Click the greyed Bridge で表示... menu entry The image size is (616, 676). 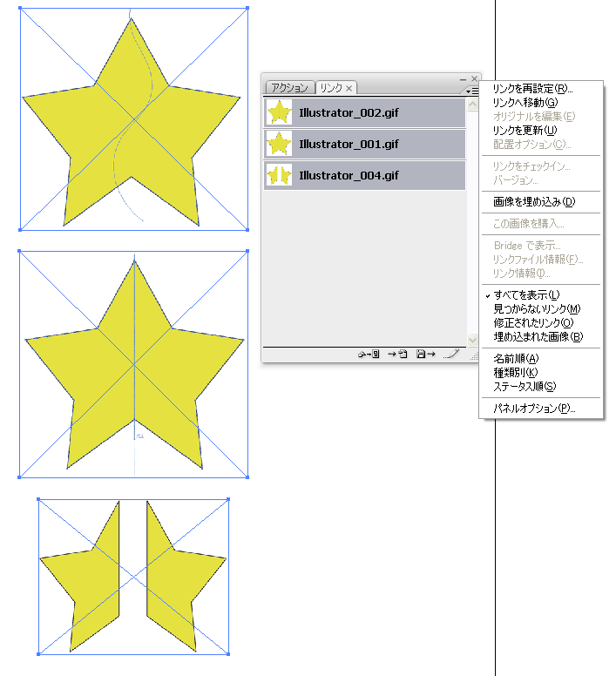[527, 246]
